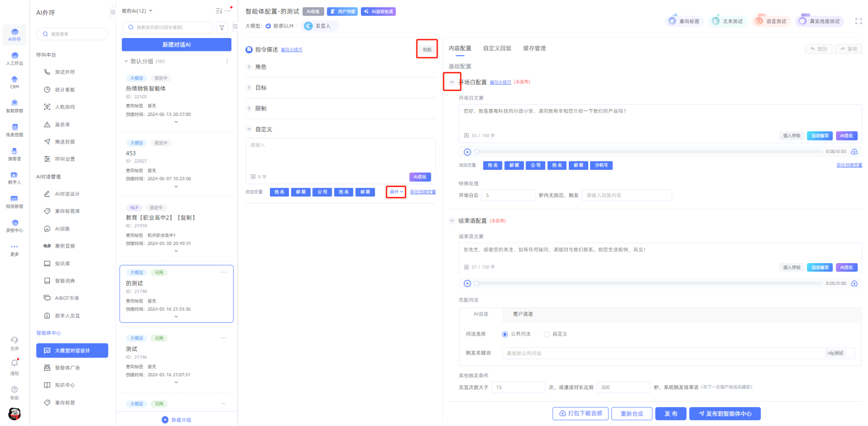Click the filter icon beside the AI search box
This screenshot has height=426, width=868.
coord(222,28)
